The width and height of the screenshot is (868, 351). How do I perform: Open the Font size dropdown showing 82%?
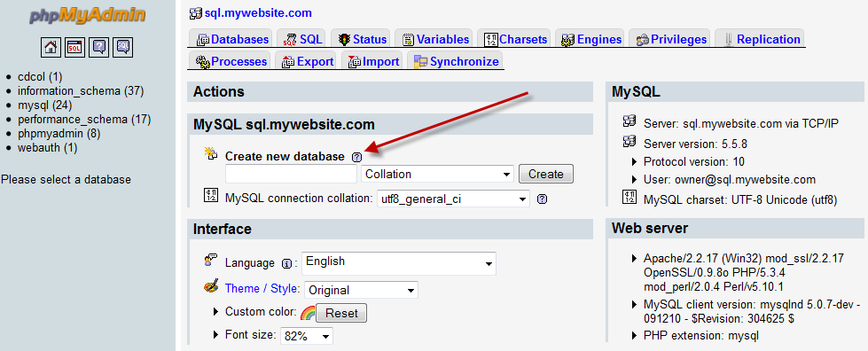(x=307, y=336)
